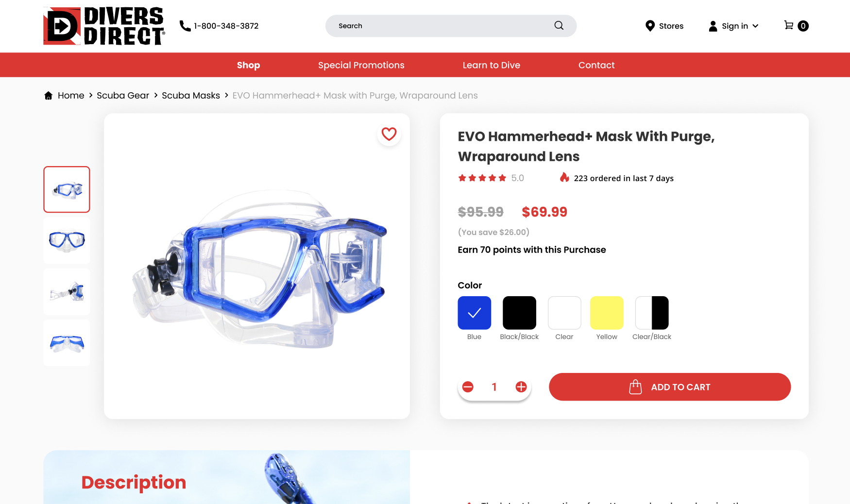The image size is (850, 504).
Task: Select the Clear color option
Action: pos(564,313)
